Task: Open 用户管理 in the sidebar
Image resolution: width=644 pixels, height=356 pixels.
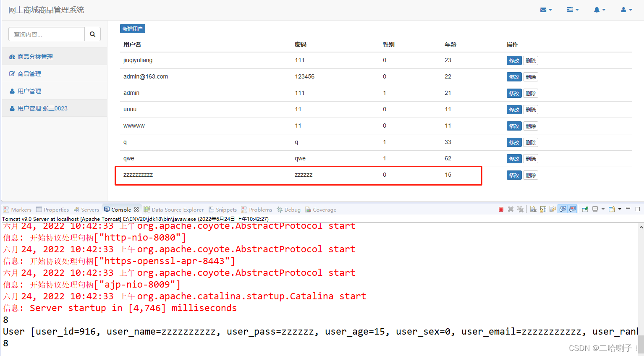Action: (55, 91)
